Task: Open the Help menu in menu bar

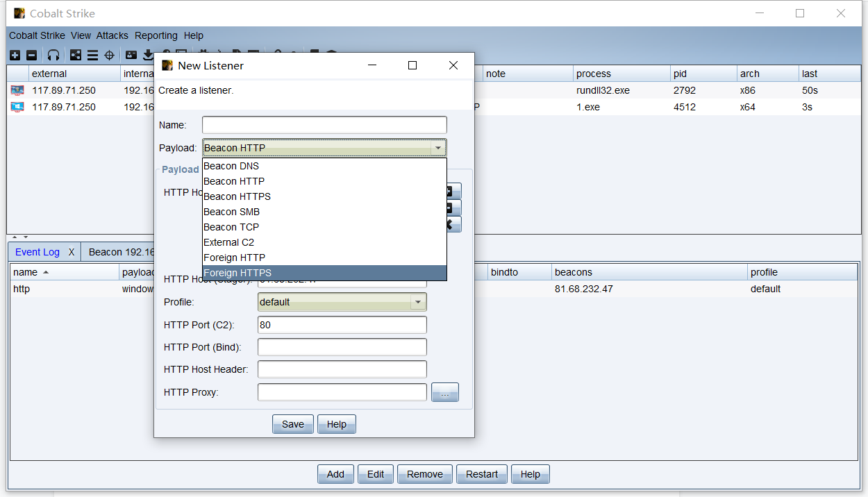Action: (194, 35)
